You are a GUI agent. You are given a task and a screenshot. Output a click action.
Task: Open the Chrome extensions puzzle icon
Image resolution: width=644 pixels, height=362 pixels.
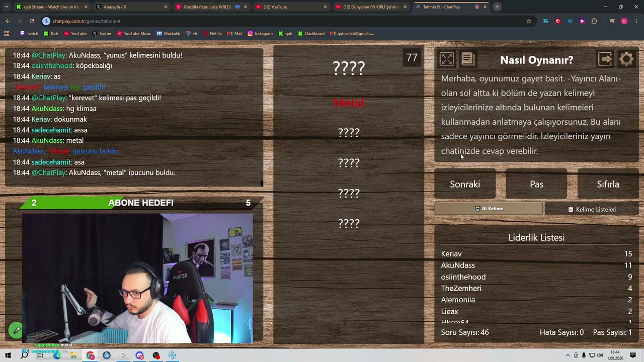tap(594, 21)
